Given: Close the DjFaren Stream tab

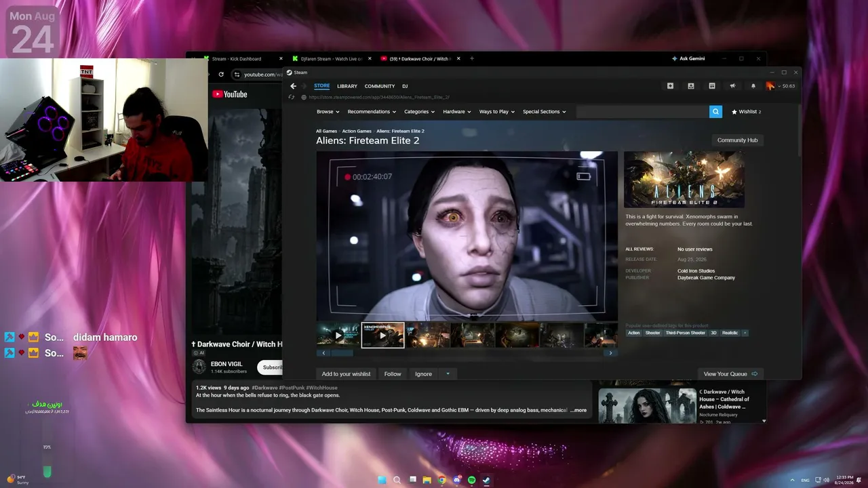Looking at the screenshot, I should (370, 58).
